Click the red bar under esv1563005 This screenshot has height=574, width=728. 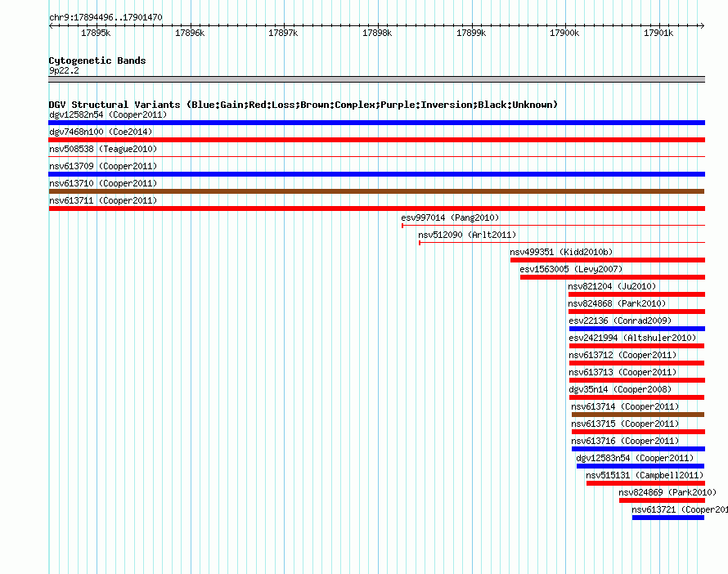pyautogui.click(x=613, y=277)
